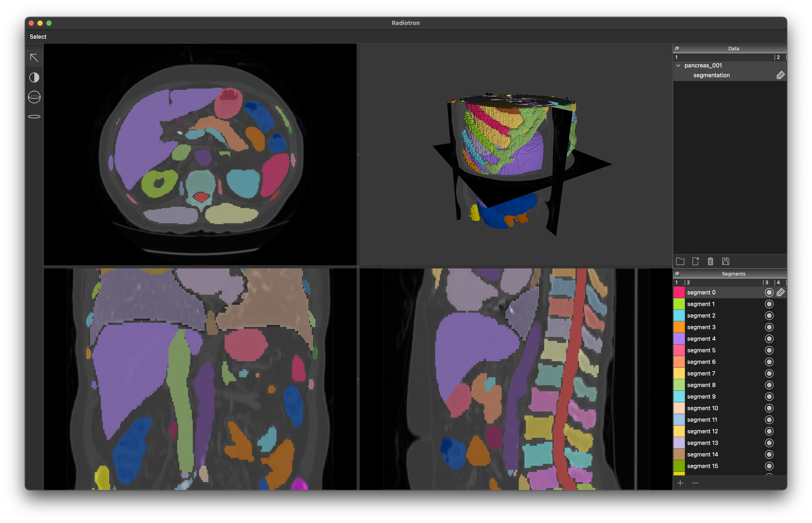Viewport: 812px width, 523px height.
Task: Pick the flat ellipse tool
Action: [x=34, y=116]
